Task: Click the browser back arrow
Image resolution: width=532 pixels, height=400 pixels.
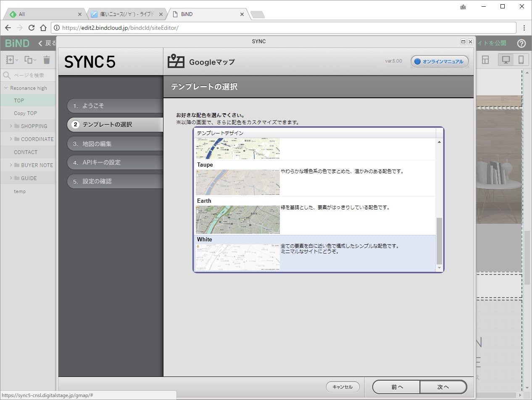Action: (8, 28)
